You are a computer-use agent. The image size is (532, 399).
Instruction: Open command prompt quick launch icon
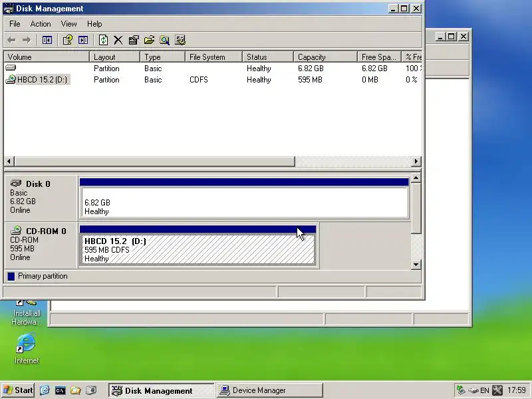coord(60,390)
